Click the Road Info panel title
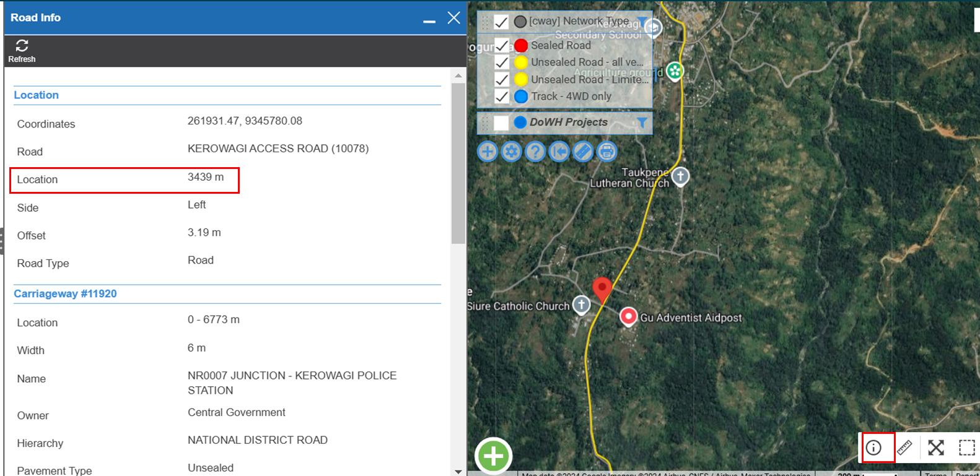The height and width of the screenshot is (476, 980). pos(35,18)
